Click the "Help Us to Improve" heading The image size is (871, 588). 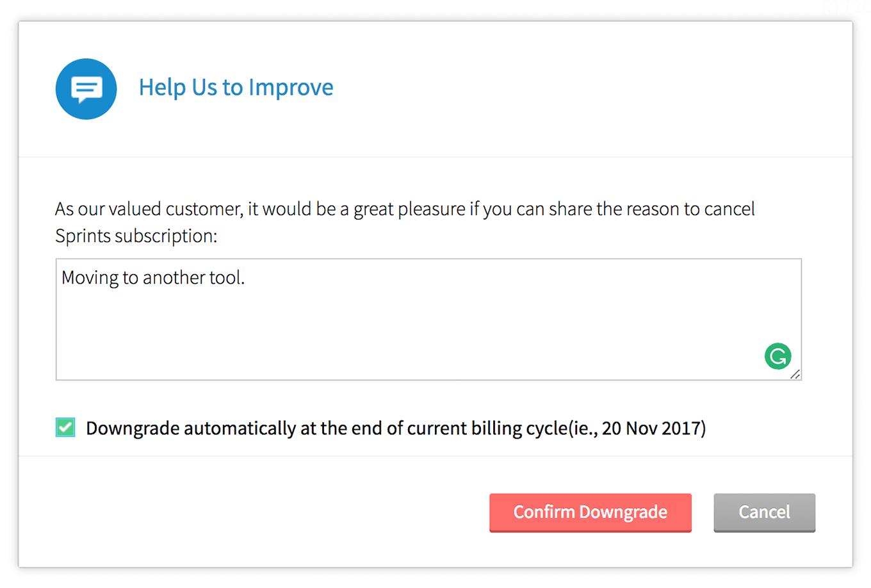(236, 87)
